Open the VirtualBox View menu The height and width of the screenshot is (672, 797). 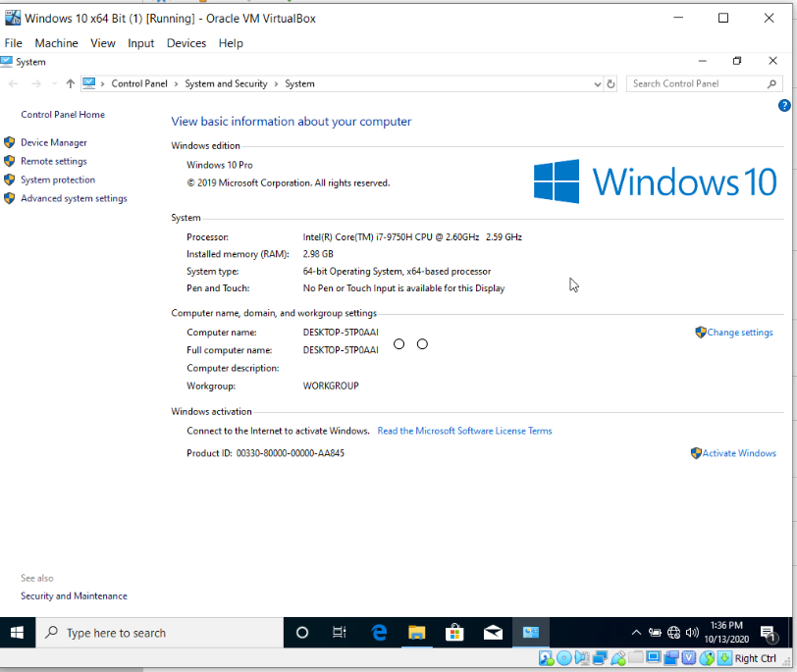click(x=103, y=43)
